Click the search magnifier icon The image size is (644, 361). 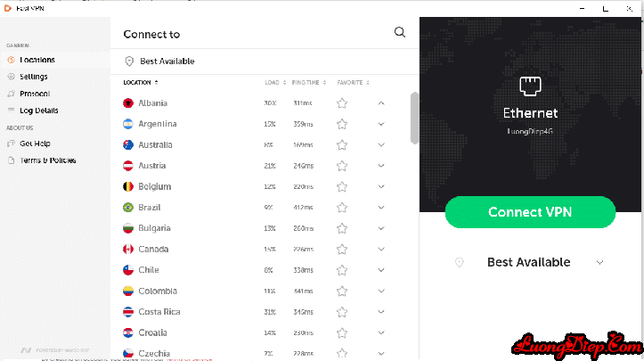[400, 33]
